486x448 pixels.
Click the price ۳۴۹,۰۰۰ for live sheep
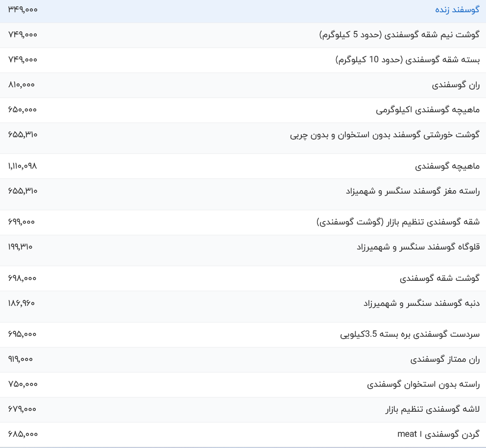coord(23,9)
